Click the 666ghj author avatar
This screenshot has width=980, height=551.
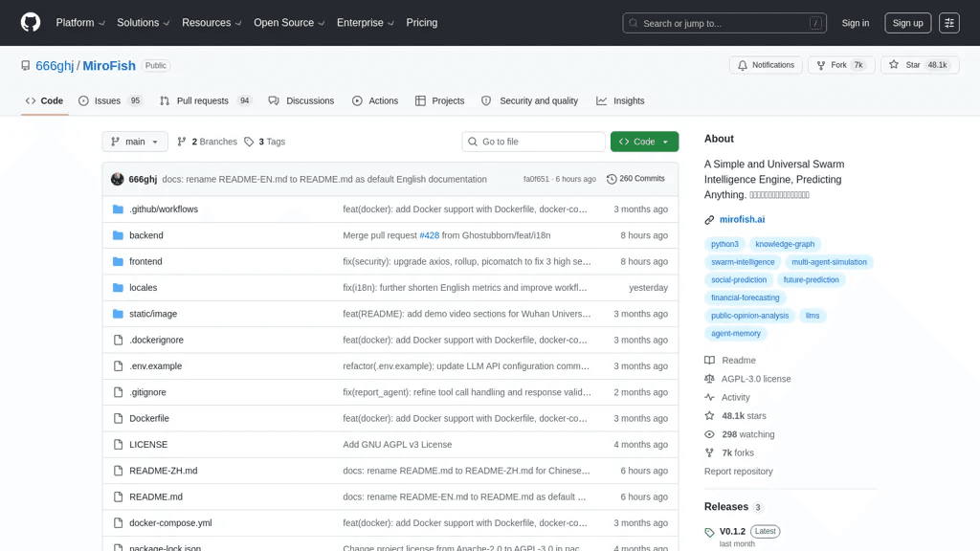pos(117,179)
